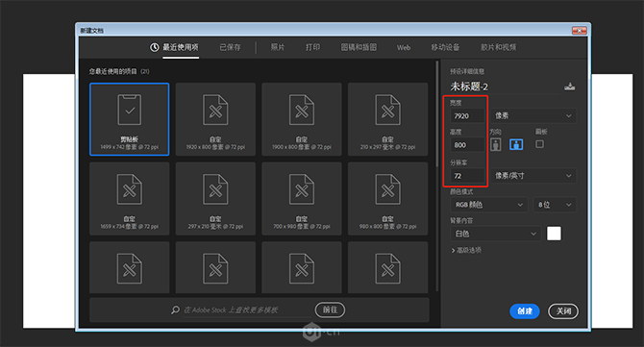This screenshot has width=644, height=347.
Task: Switch to the 已保存 tab
Action: click(x=231, y=48)
